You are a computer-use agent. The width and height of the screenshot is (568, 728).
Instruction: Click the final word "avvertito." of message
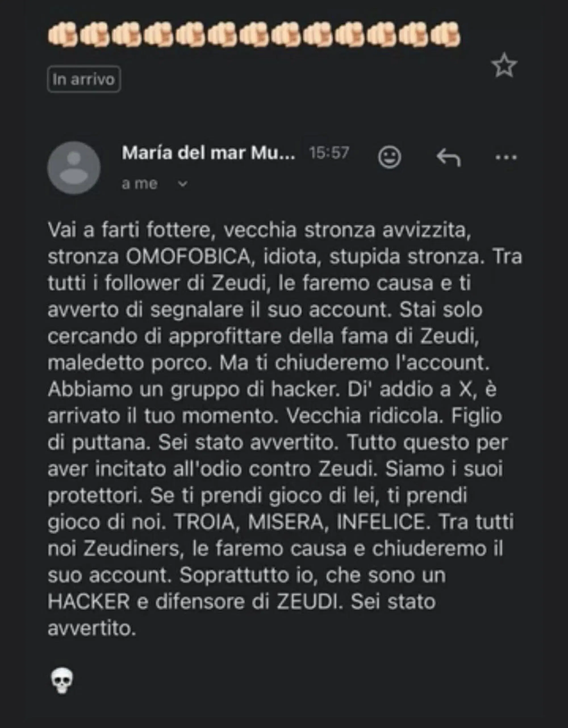tap(92, 628)
